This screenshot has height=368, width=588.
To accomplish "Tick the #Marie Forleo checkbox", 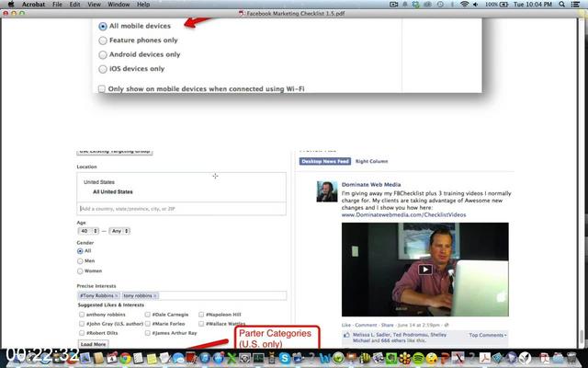I will [147, 323].
